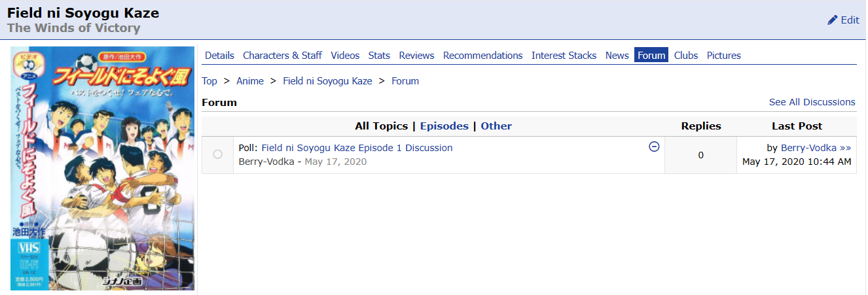The image size is (868, 295).
Task: Switch to the Pictures tab
Action: (723, 56)
